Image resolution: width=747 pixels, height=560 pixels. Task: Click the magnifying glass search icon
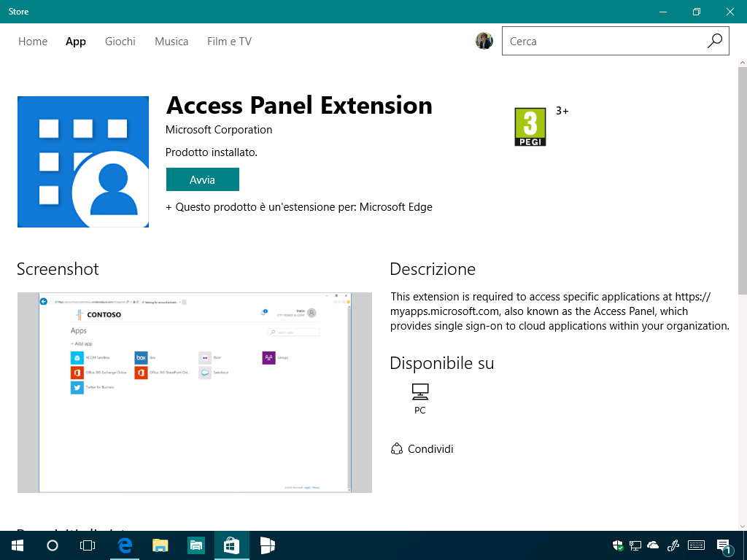(x=715, y=41)
